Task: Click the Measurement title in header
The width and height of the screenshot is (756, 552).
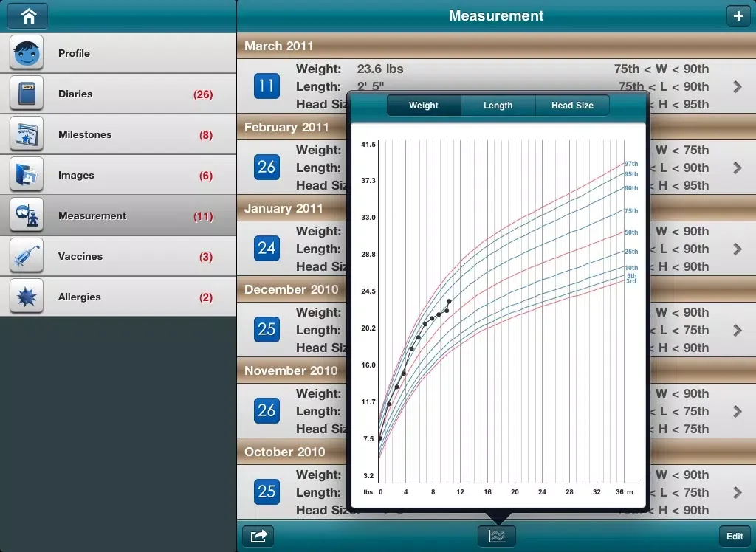Action: point(496,16)
